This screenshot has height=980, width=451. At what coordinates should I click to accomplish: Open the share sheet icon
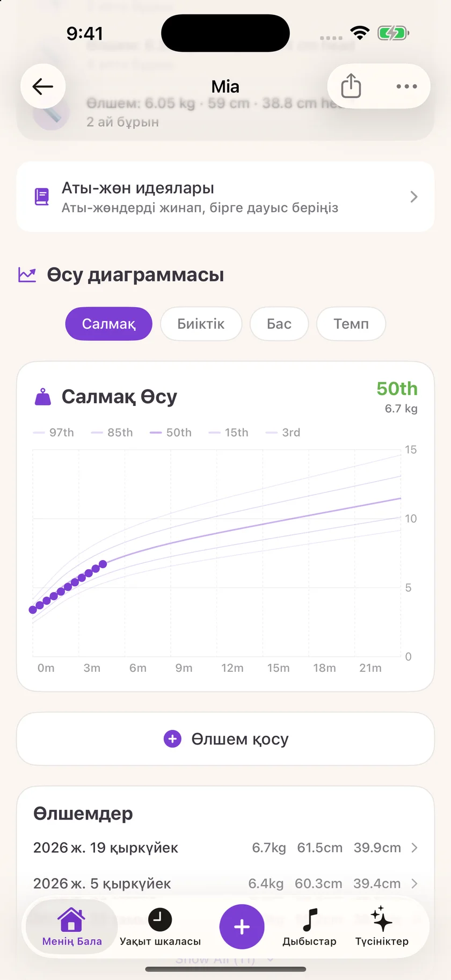[x=351, y=86]
